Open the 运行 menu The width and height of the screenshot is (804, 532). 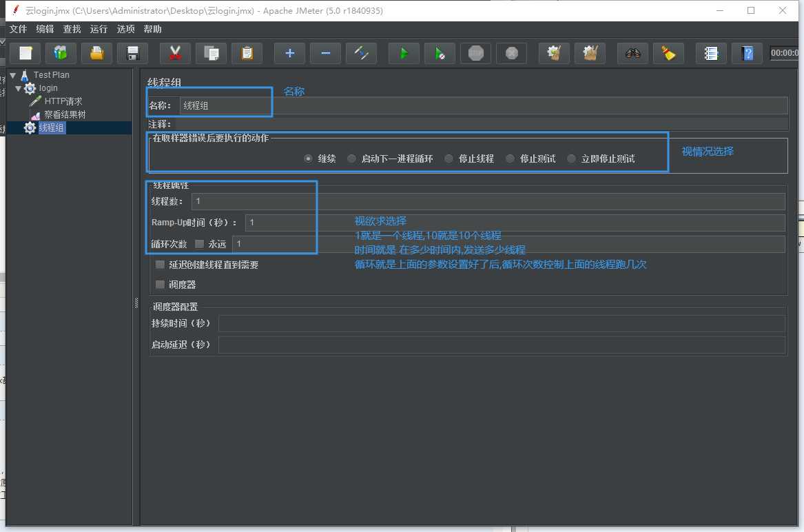99,29
